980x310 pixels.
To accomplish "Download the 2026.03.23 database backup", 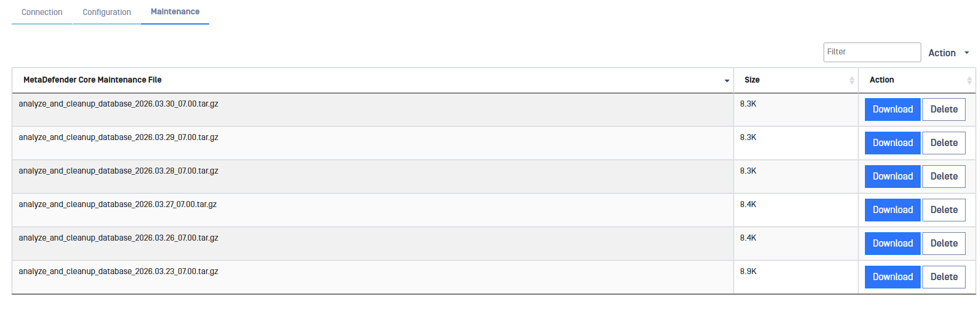I will click(892, 277).
